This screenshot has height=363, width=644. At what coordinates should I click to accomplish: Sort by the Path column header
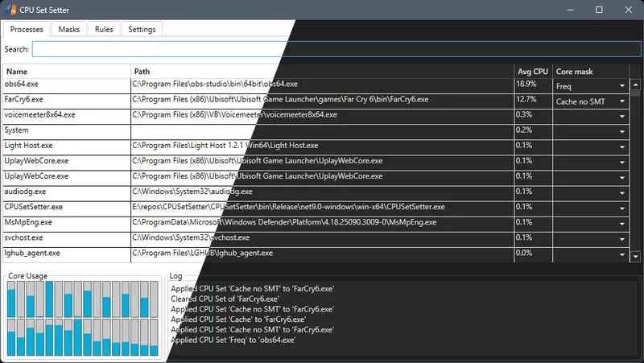pos(323,72)
